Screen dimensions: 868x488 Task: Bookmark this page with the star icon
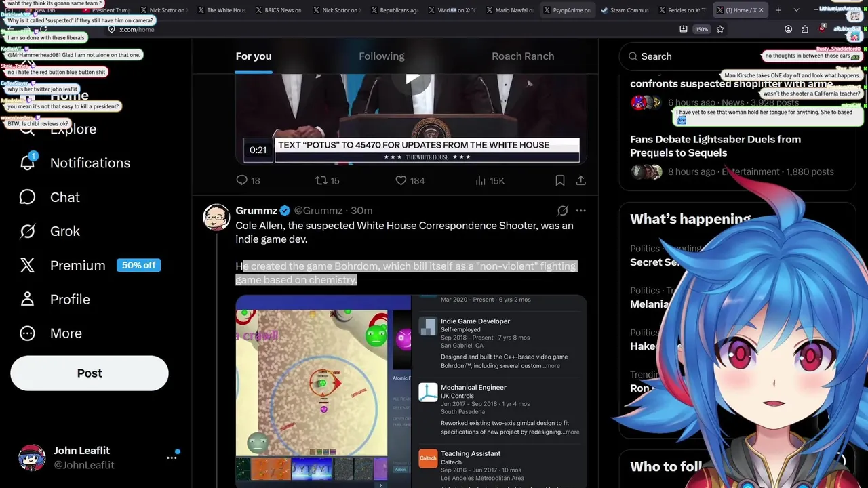[x=720, y=29]
